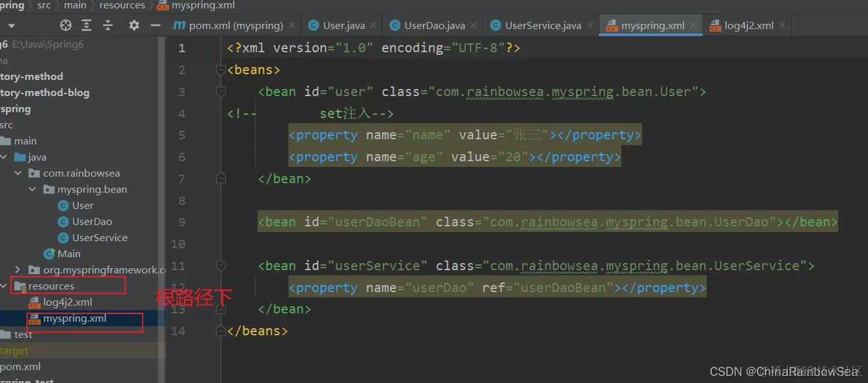This screenshot has height=383, width=868.
Task: Click the 'E:\Java\Spring6' project path
Action: [x=48, y=44]
